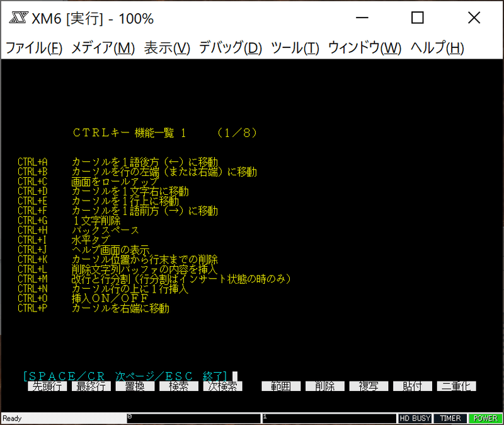Activate the 検索 search key

tap(178, 386)
